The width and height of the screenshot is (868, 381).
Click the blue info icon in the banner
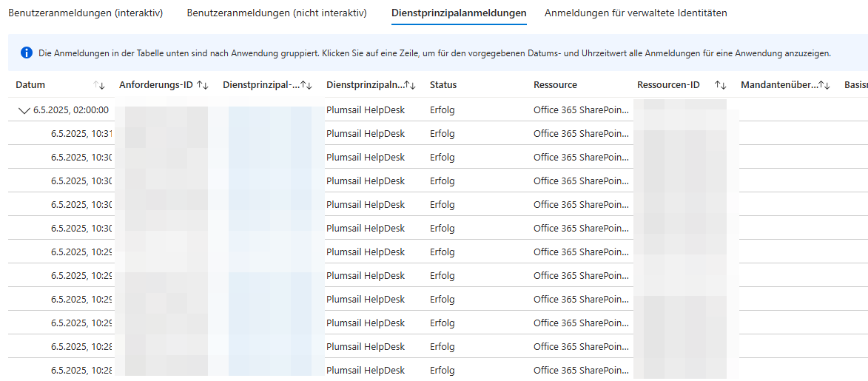27,53
